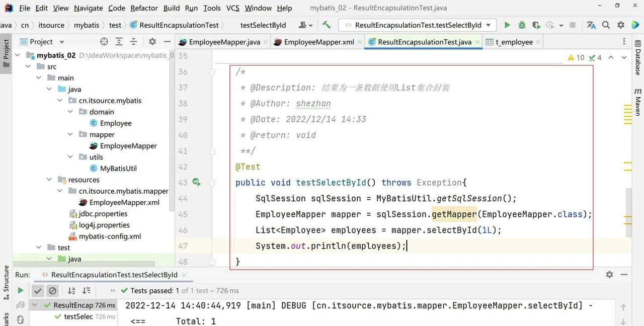Toggle Show Ignored tests filter
The height and width of the screenshot is (326, 644).
[52, 290]
